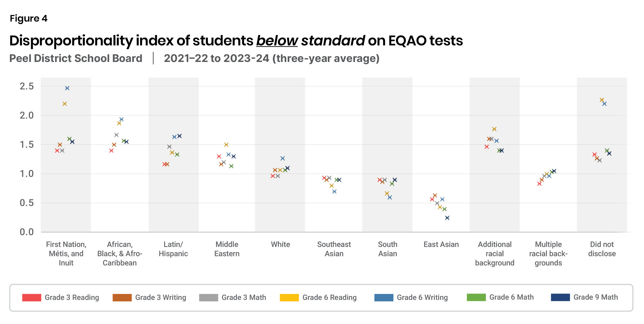Select the Grade 9 Math navy legend swatch
This screenshot has width=644, height=324.
pyautogui.click(x=560, y=297)
